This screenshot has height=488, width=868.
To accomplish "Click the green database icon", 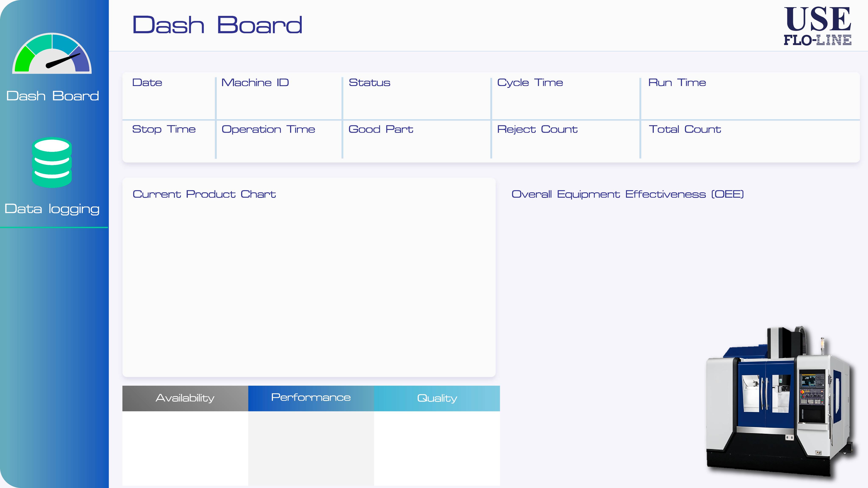I will (x=52, y=162).
